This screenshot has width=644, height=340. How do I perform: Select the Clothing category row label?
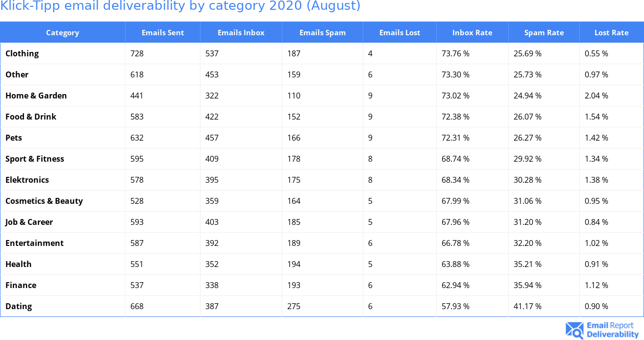click(x=22, y=53)
